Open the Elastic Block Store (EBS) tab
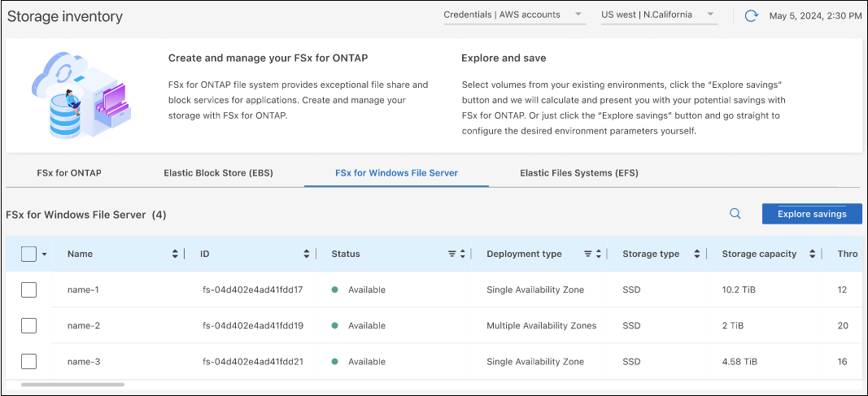 pyautogui.click(x=218, y=172)
